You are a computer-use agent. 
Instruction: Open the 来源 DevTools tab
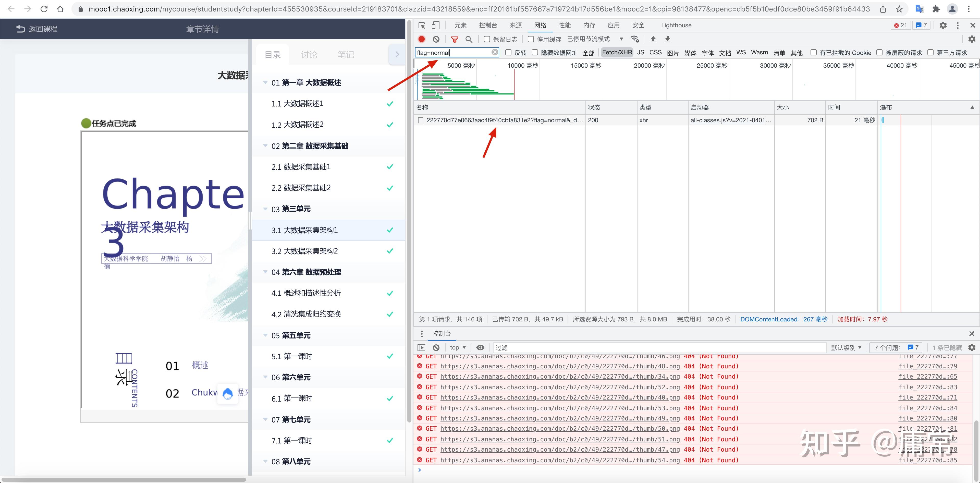[516, 26]
